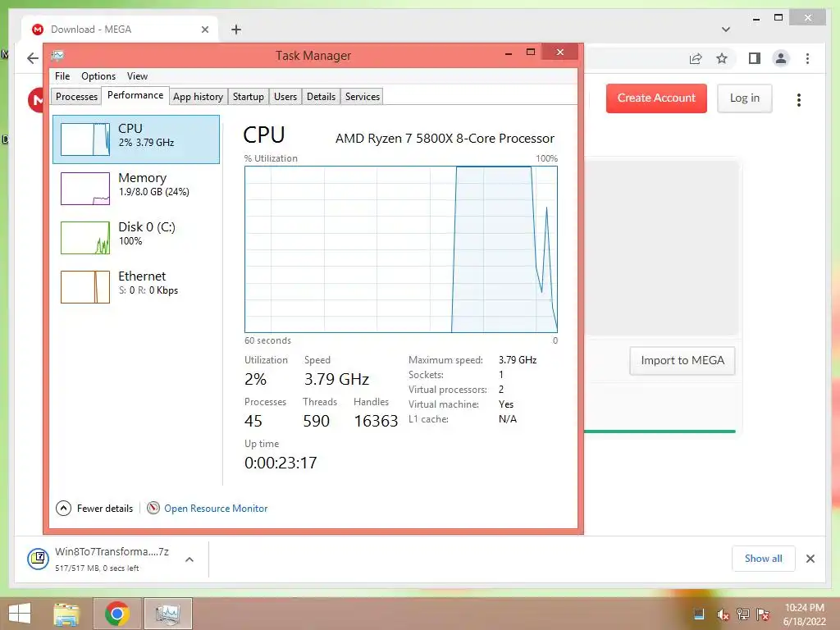Open the Users tab
The image size is (840, 630).
click(x=285, y=97)
